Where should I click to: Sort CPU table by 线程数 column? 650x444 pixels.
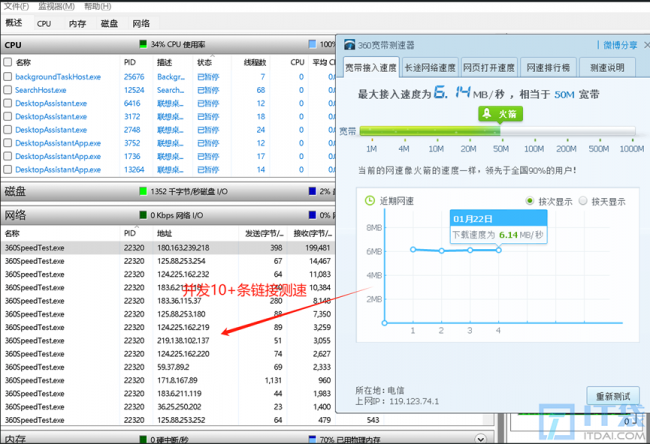(x=255, y=62)
